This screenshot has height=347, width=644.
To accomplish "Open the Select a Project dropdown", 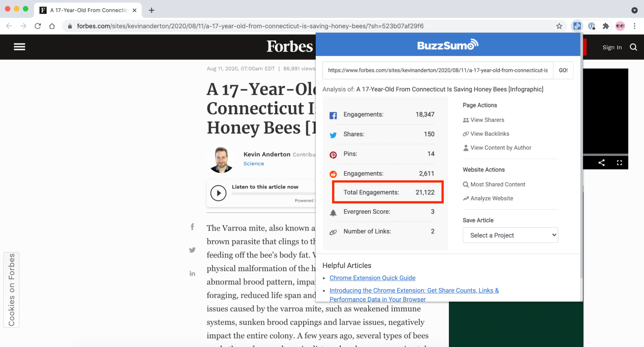I will coord(510,235).
